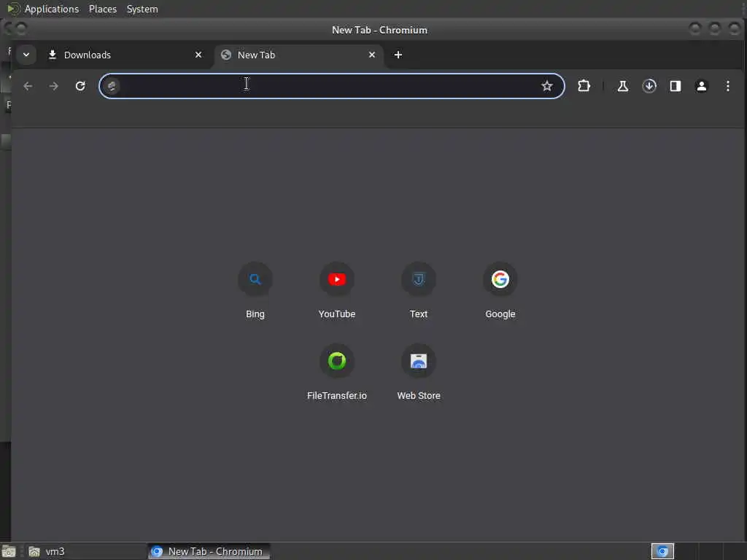Viewport: 747px width, 560px height.
Task: Click the workspace switcher Chromium thumbnail
Action: coord(662,551)
